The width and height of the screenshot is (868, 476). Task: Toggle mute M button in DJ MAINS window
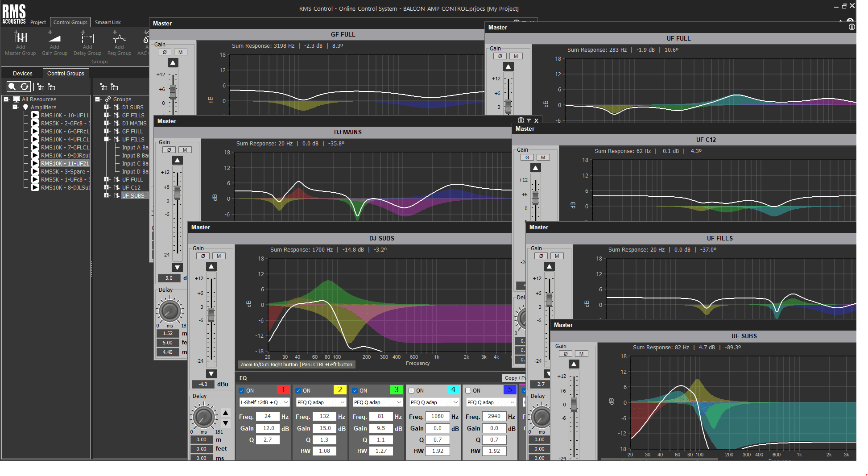click(x=185, y=150)
